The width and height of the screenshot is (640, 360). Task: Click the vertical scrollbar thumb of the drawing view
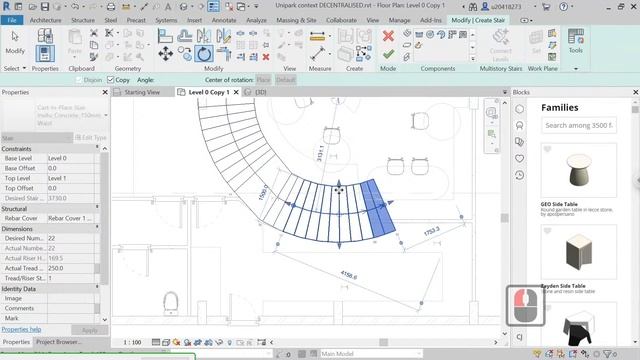(505, 218)
